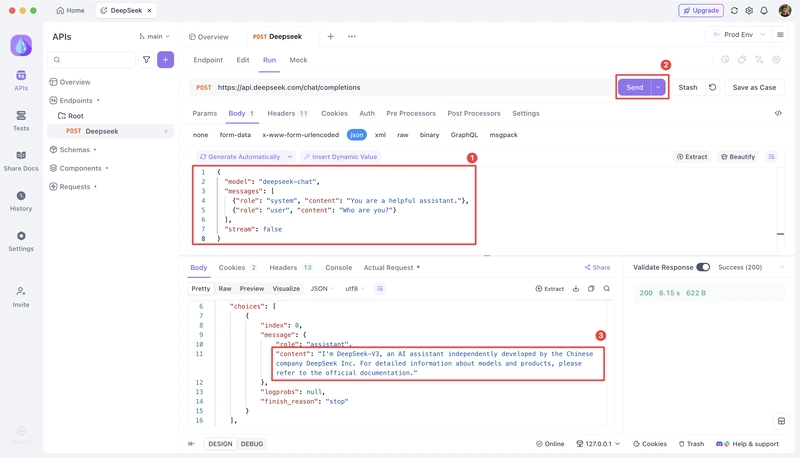This screenshot has height=458, width=800.
Task: Switch to the Endpoint tab
Action: [x=208, y=60]
